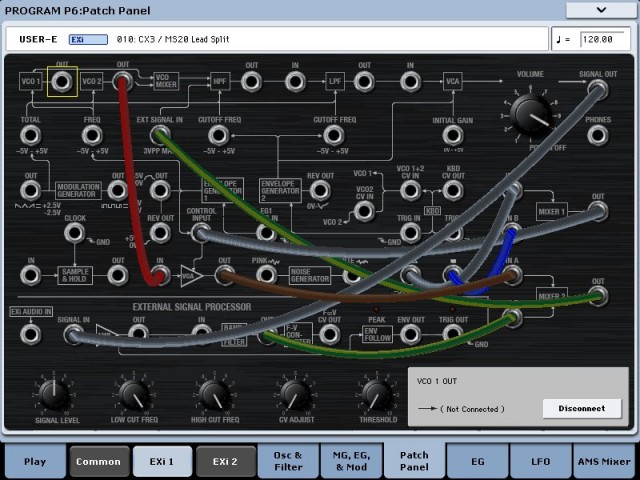The width and height of the screenshot is (640, 480).
Task: Click the HPF OUT patch jack
Action: pyautogui.click(x=251, y=81)
